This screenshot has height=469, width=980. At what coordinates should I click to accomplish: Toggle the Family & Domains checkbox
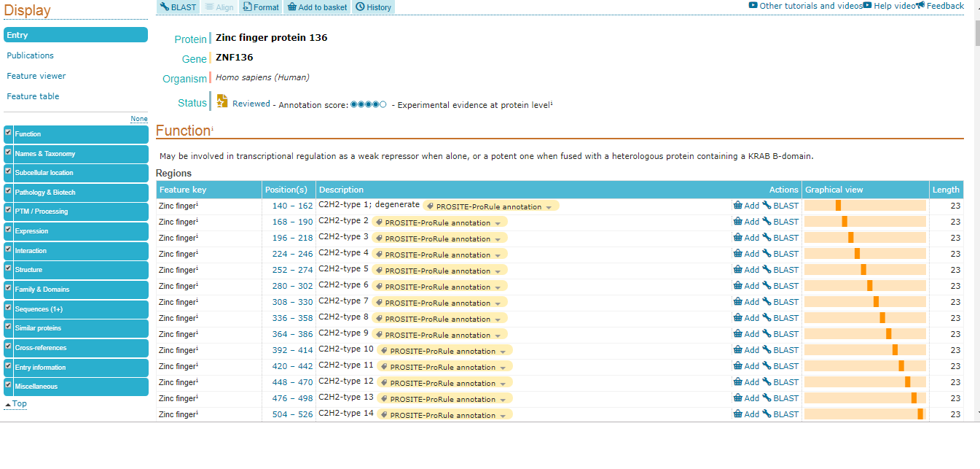pos(8,288)
